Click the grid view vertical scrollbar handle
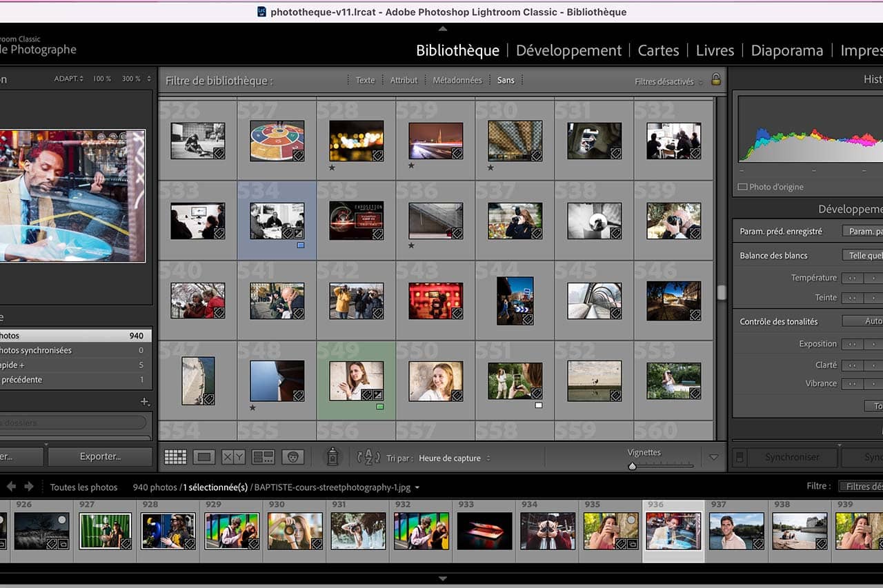The height and width of the screenshot is (588, 883). [x=721, y=292]
